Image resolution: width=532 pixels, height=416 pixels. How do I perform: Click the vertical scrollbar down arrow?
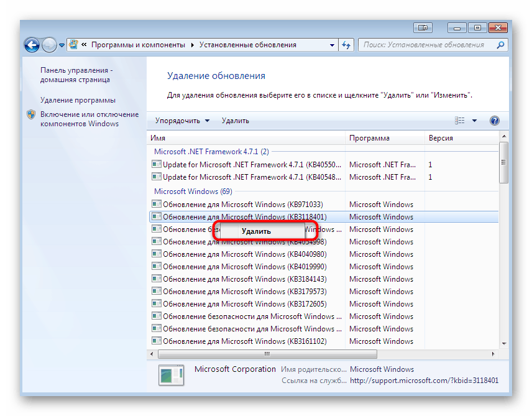[504, 344]
